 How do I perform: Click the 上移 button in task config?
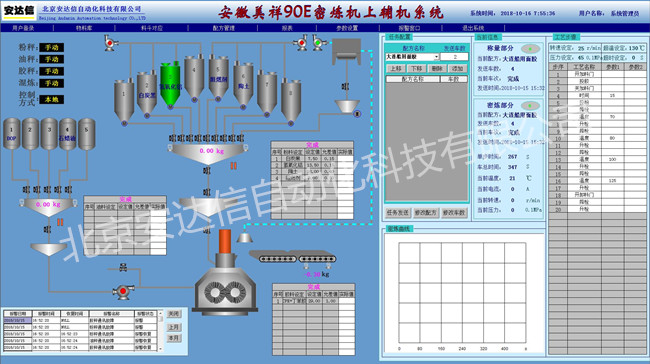coord(396,68)
